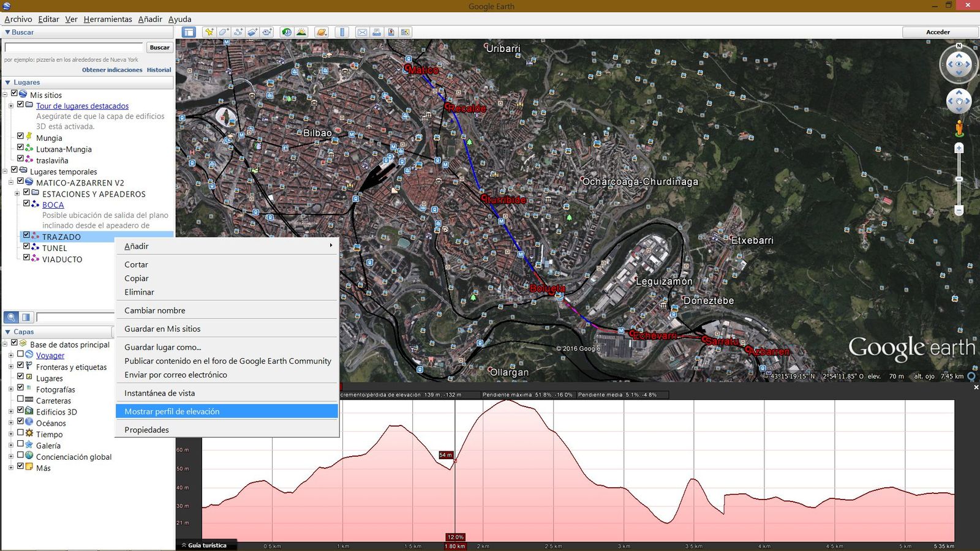Select the add polygon tool
This screenshot has height=551, width=980.
(224, 32)
